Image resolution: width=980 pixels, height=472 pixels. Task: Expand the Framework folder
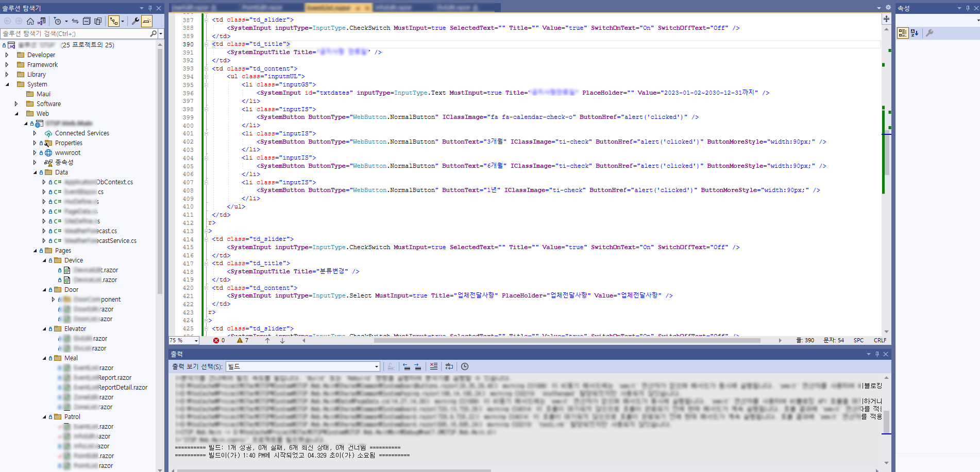click(7, 64)
